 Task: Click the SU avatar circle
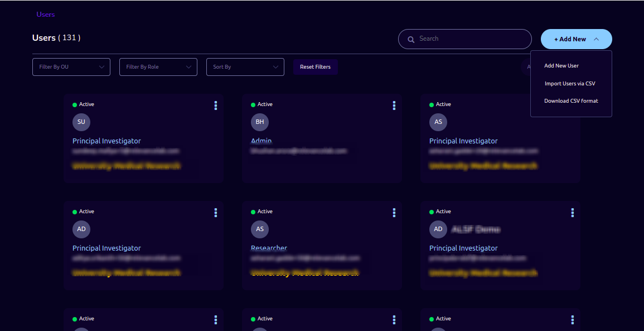81,122
